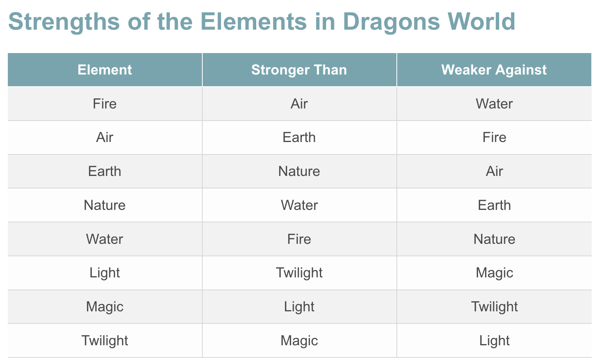Select 'Fire' in the Element column
The image size is (596, 364).
coord(105,104)
